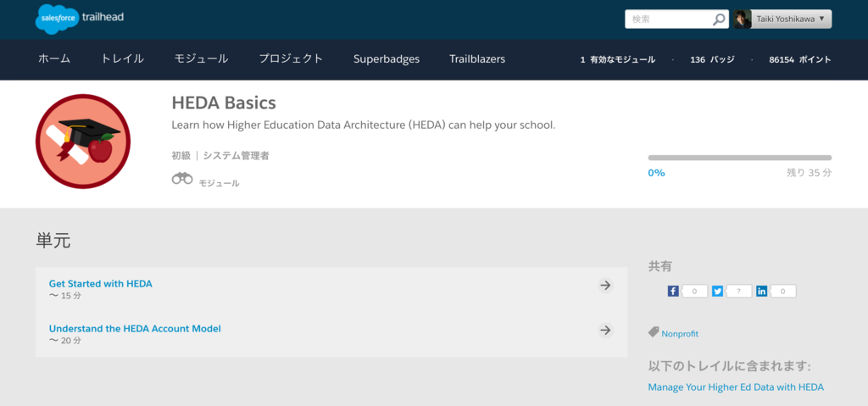This screenshot has height=406, width=868.
Task: Open the Taiki Yoshikawa profile avatar
Action: point(743,19)
